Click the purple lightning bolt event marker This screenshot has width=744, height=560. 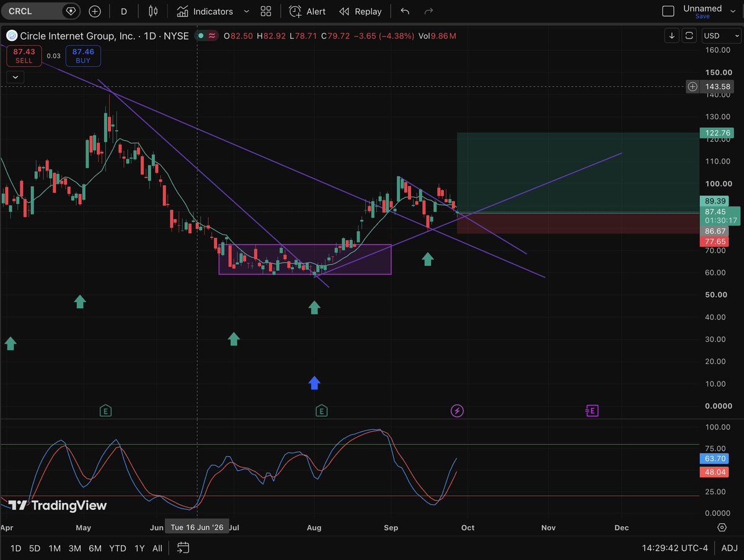pos(457,411)
